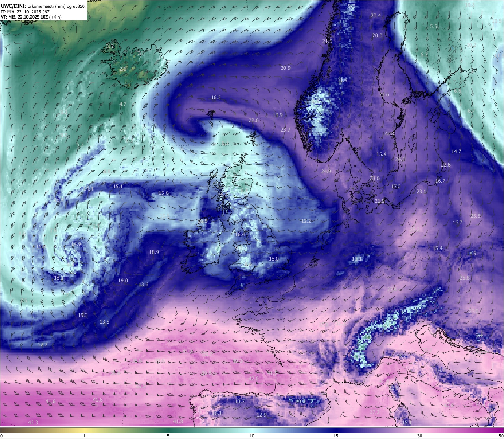
Task: Click the 13.6 value label
Action: coord(143,285)
